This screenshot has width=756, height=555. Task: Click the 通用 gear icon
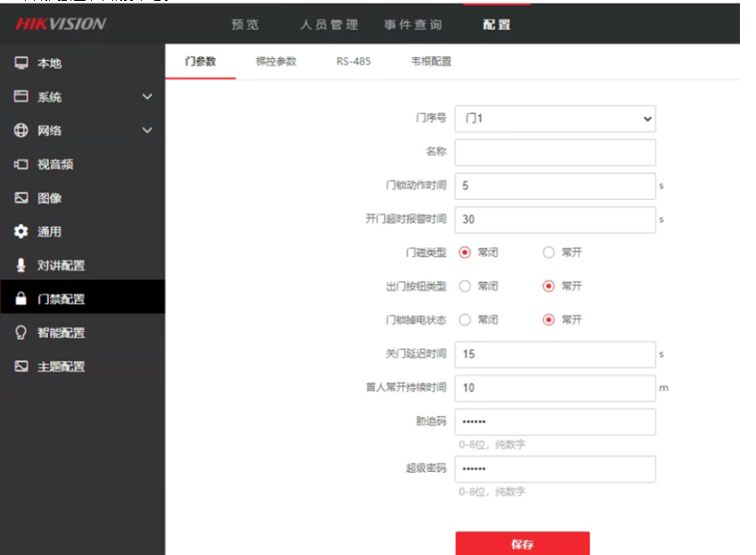point(21,232)
